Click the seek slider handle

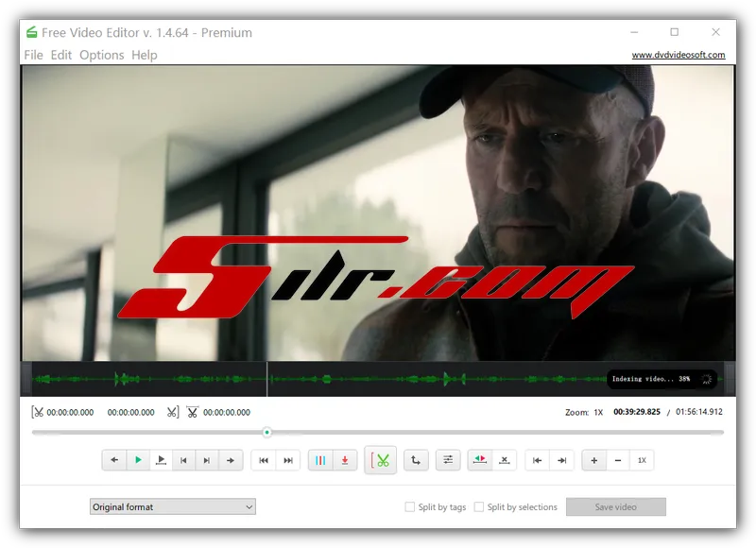pos(267,433)
